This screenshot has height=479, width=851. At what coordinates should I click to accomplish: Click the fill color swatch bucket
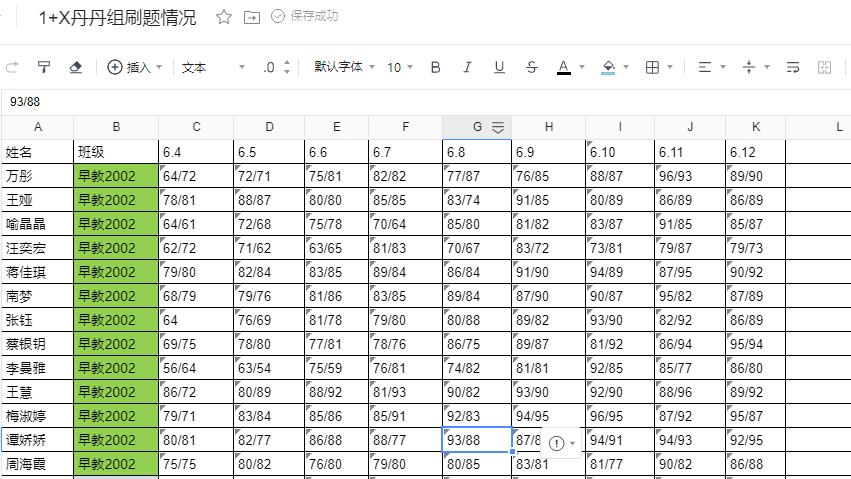[608, 67]
